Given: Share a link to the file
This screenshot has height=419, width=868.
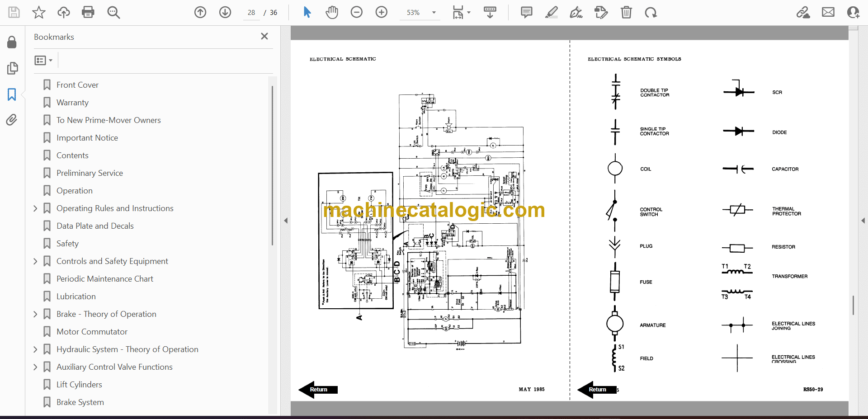Looking at the screenshot, I should coord(803,12).
